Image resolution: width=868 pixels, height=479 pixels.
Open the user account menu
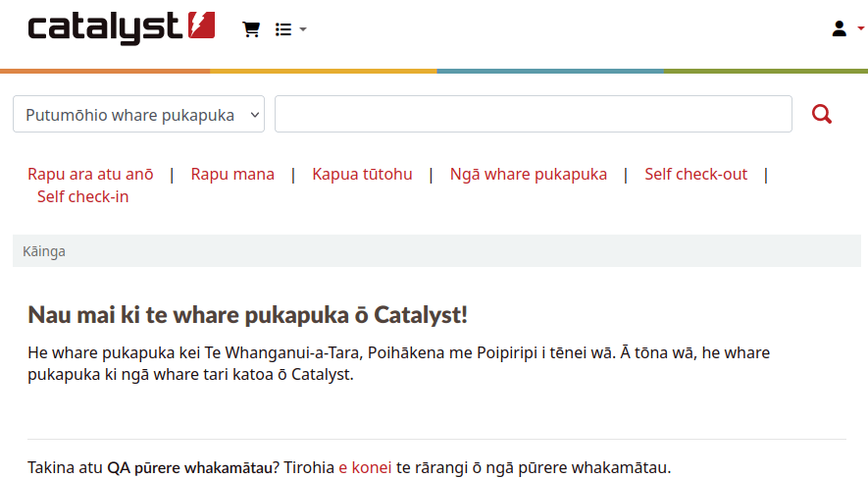(840, 28)
